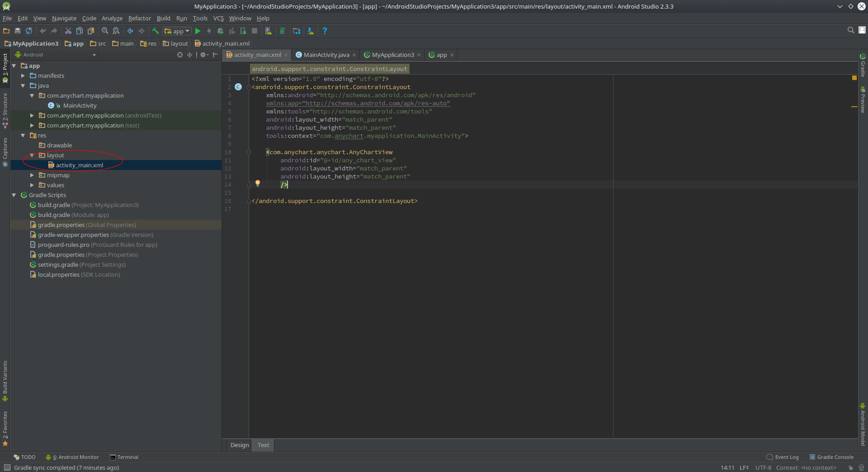The width and height of the screenshot is (868, 472).
Task: Click the green Run app button
Action: [198, 31]
